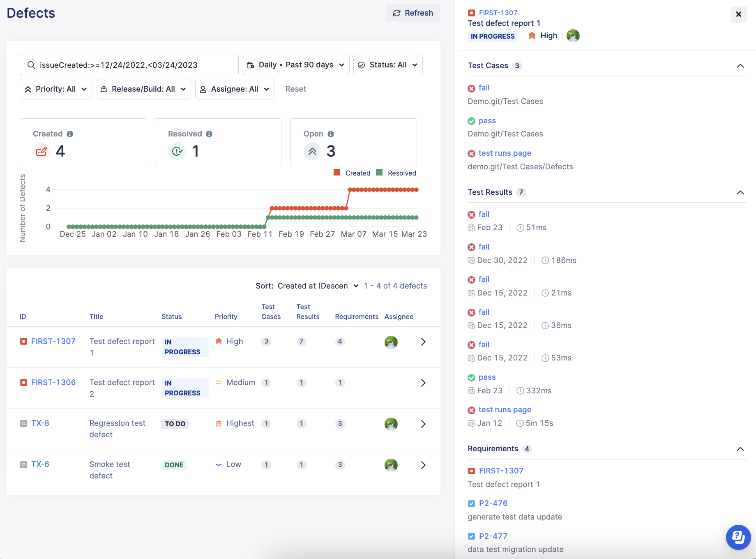
Task: Click the test results count 7 for FIRST-1307
Action: pyautogui.click(x=302, y=342)
